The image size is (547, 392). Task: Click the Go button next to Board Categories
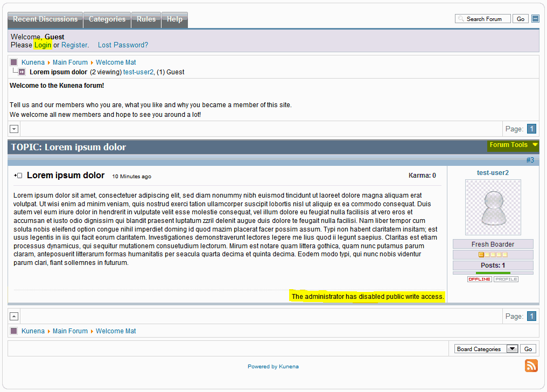pos(528,349)
